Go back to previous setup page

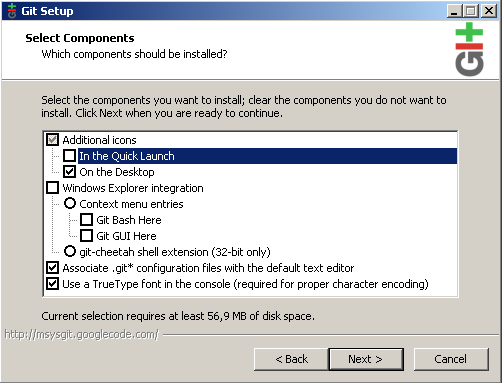coord(291,359)
